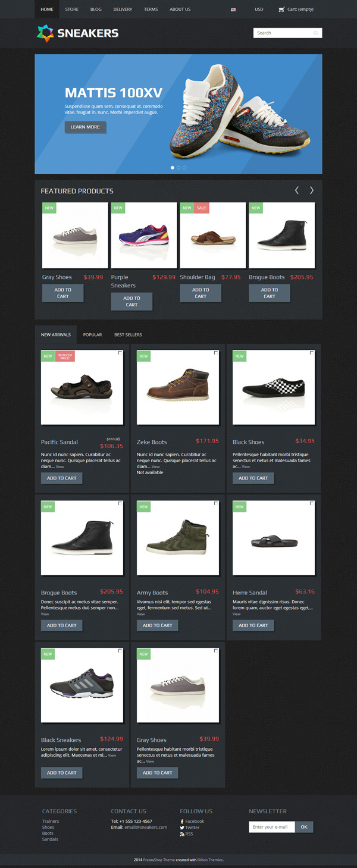Viewport: 357px width, 868px height.
Task: Tick compare box on Black Shoes card
Action: pyautogui.click(x=311, y=353)
